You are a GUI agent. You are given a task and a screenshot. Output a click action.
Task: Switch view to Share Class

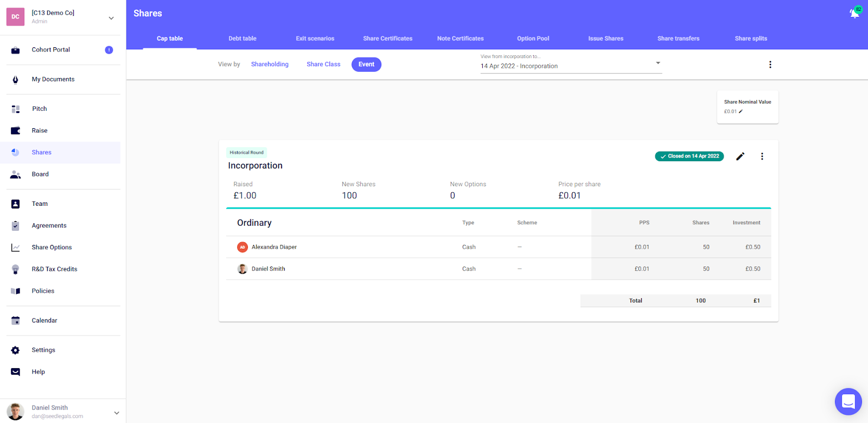click(323, 64)
